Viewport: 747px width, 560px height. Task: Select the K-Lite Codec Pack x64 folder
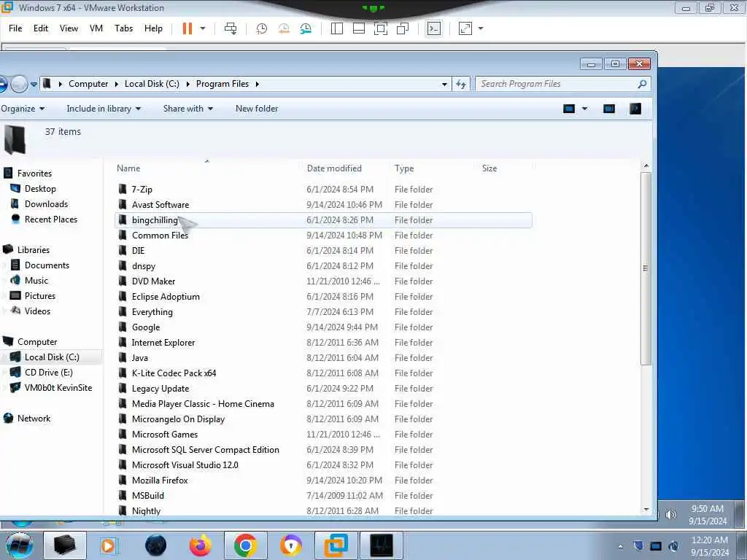click(174, 373)
